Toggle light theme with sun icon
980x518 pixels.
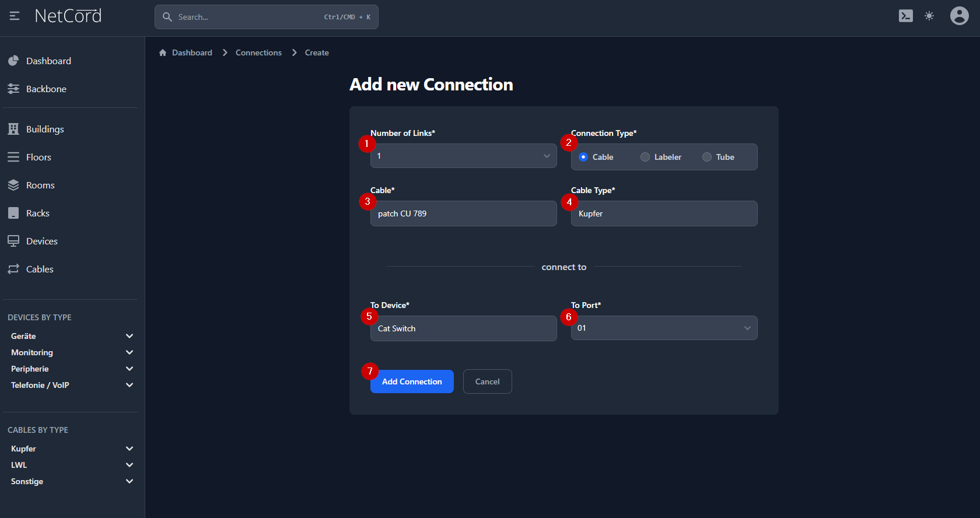coord(929,16)
